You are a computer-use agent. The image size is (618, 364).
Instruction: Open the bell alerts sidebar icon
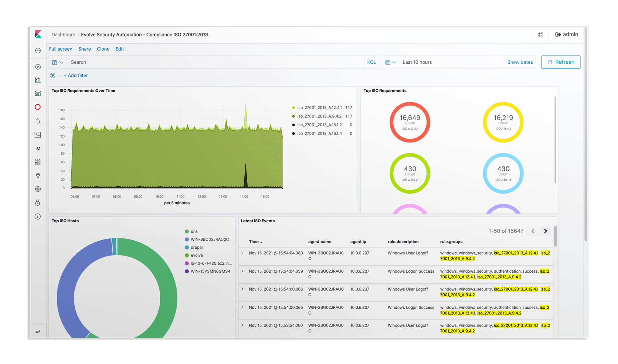[x=38, y=121]
